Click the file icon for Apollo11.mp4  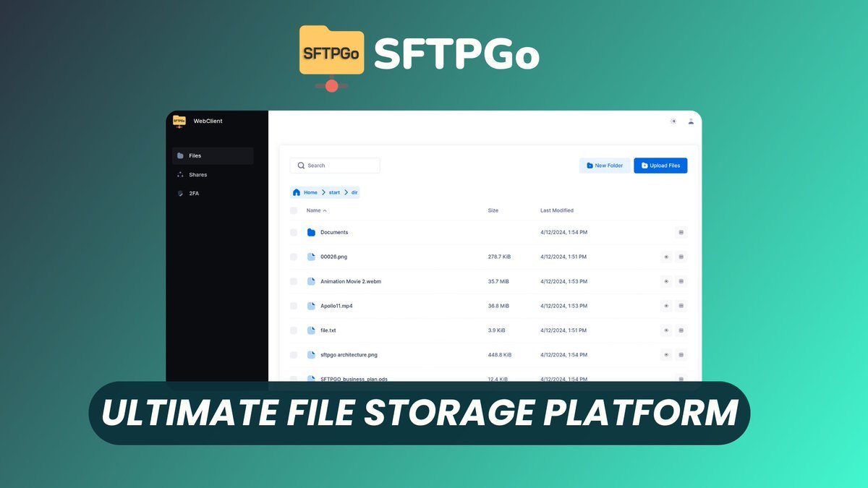(311, 306)
